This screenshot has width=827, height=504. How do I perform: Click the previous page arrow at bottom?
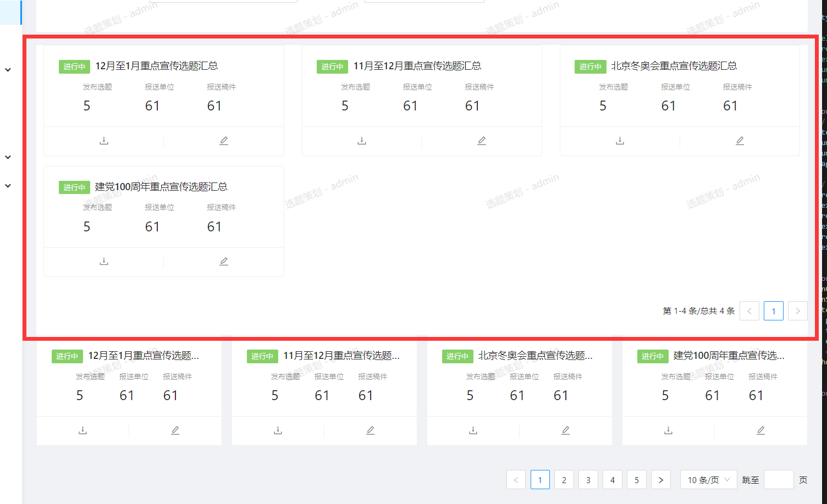click(x=516, y=479)
